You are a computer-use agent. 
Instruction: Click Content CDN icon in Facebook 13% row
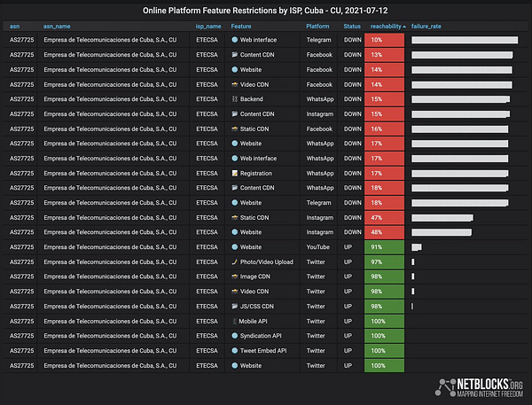tap(234, 55)
